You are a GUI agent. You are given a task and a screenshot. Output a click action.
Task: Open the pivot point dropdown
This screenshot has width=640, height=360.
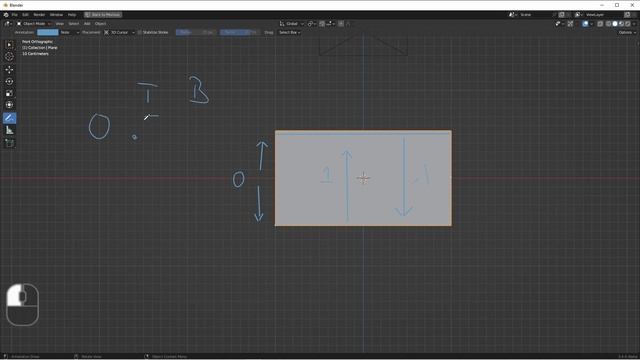[x=311, y=24]
